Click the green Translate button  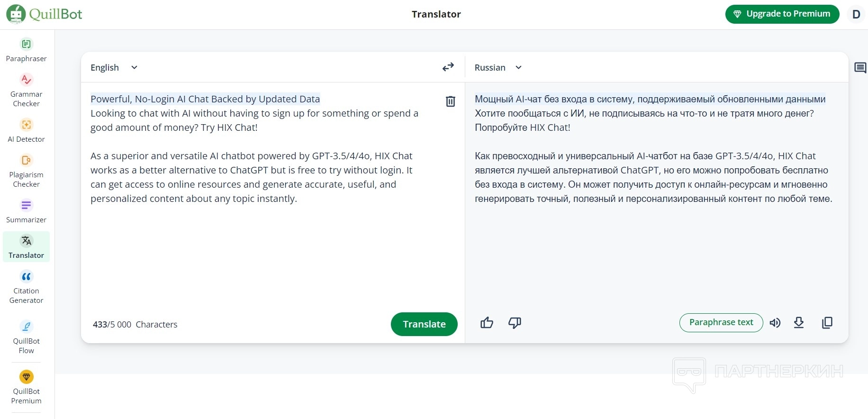point(424,324)
